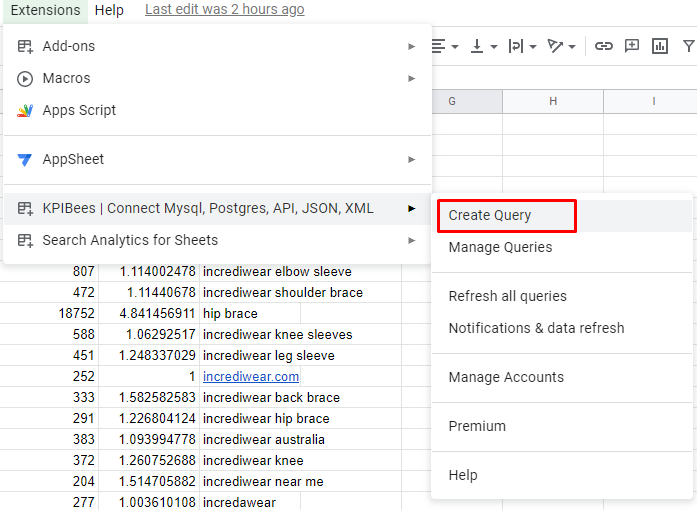This screenshot has width=697, height=510.
Task: Click the KPIBees add-on icon
Action: [x=25, y=208]
